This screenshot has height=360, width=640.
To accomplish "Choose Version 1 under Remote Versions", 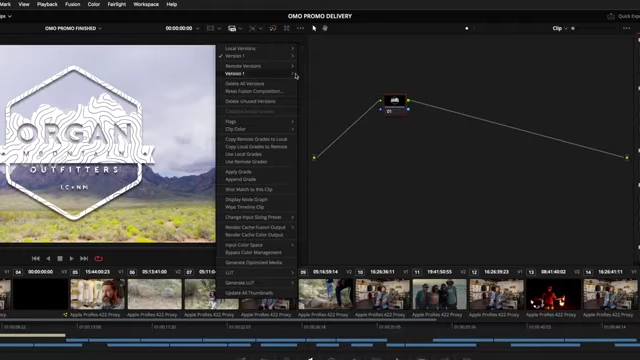I will pyautogui.click(x=257, y=74).
